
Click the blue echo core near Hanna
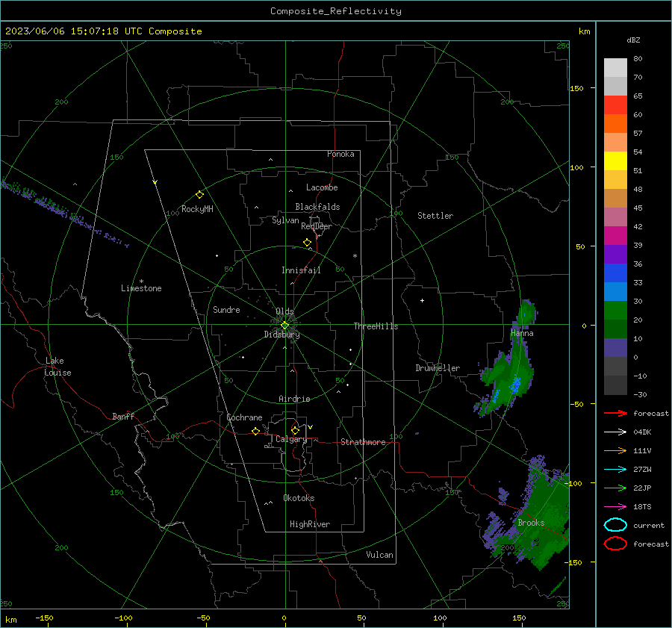pos(516,385)
